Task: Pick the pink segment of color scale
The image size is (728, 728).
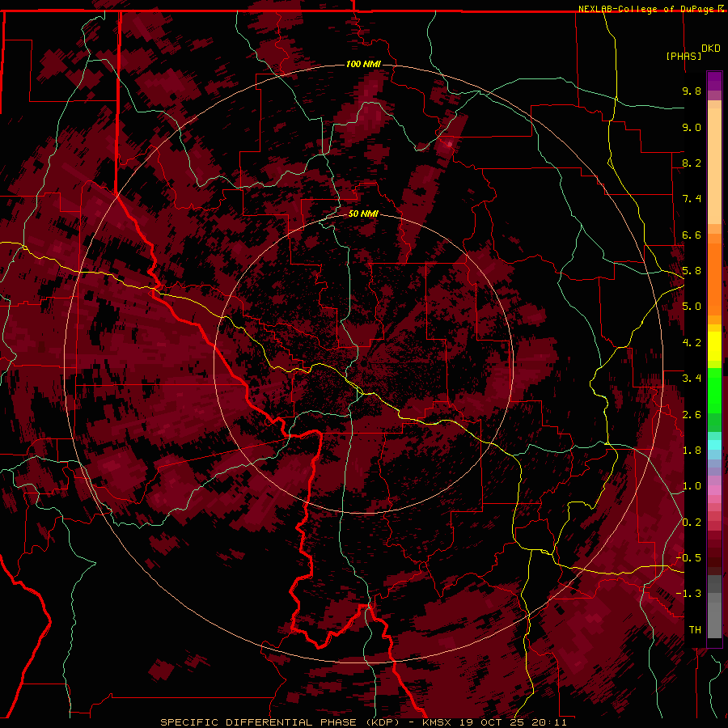Action: 714,490
